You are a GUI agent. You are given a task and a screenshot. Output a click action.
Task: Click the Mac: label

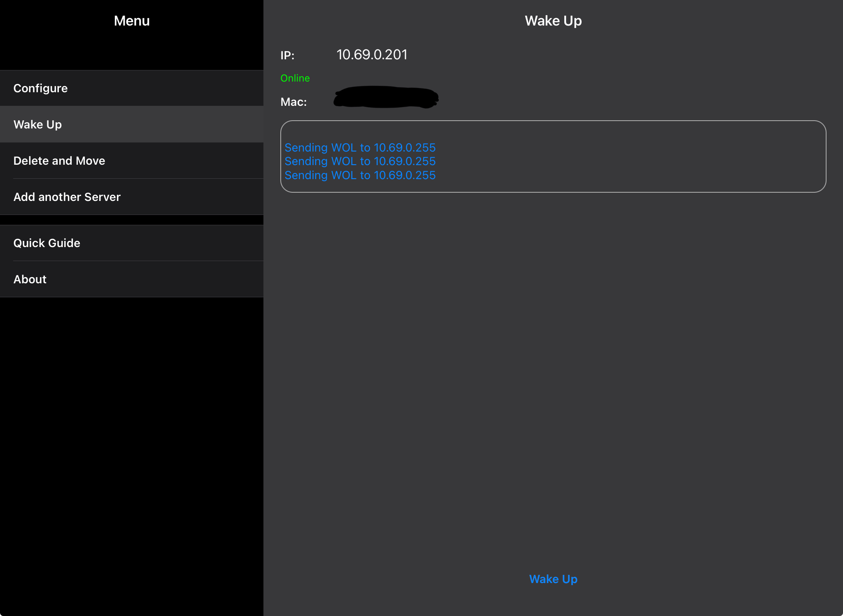293,102
